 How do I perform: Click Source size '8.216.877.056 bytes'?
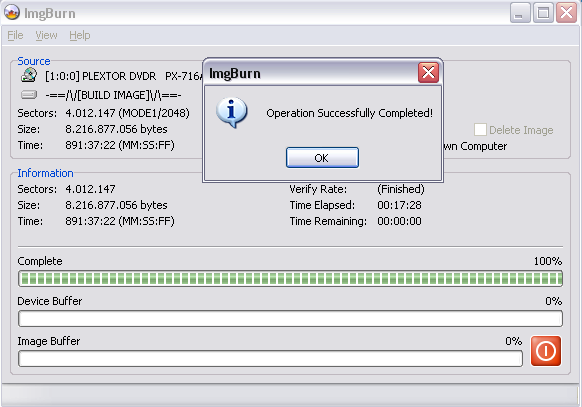116,129
